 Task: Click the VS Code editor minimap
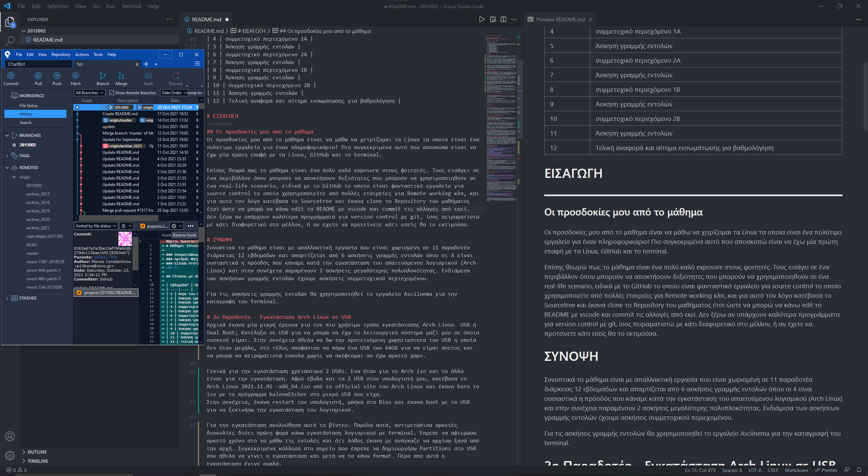pyautogui.click(x=501, y=119)
